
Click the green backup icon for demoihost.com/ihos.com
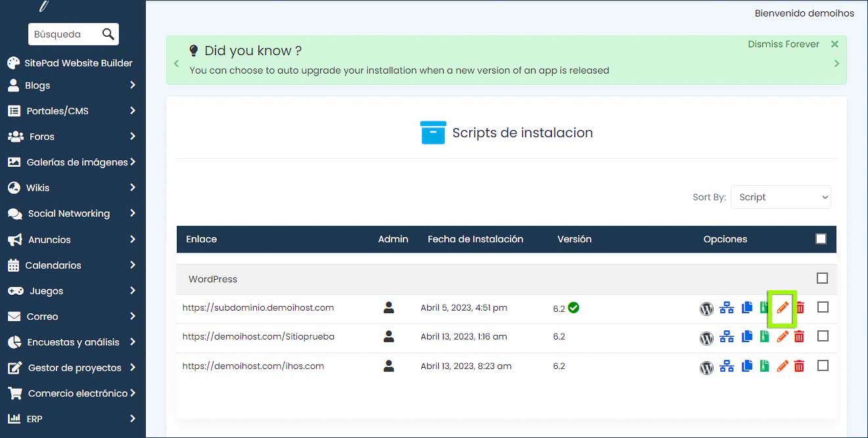coord(764,366)
